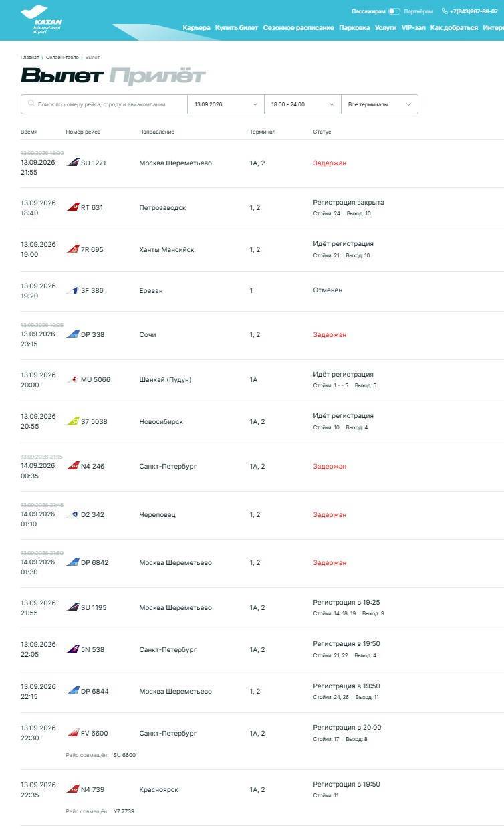The height and width of the screenshot is (836, 504).
Task: Go to Главная breadcrumb link
Action: (x=29, y=58)
